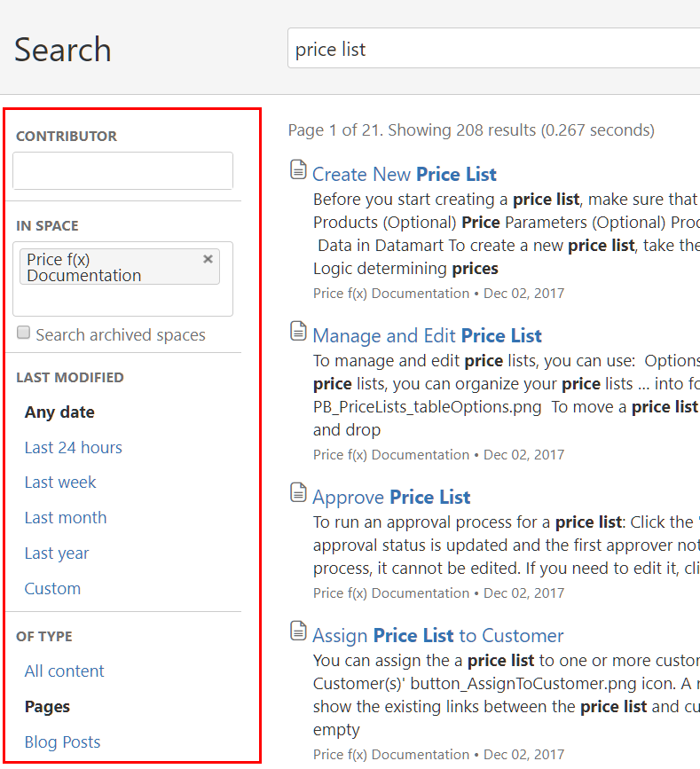Select Custom date range
Viewport: 700px width, 769px height.
pyautogui.click(x=52, y=588)
